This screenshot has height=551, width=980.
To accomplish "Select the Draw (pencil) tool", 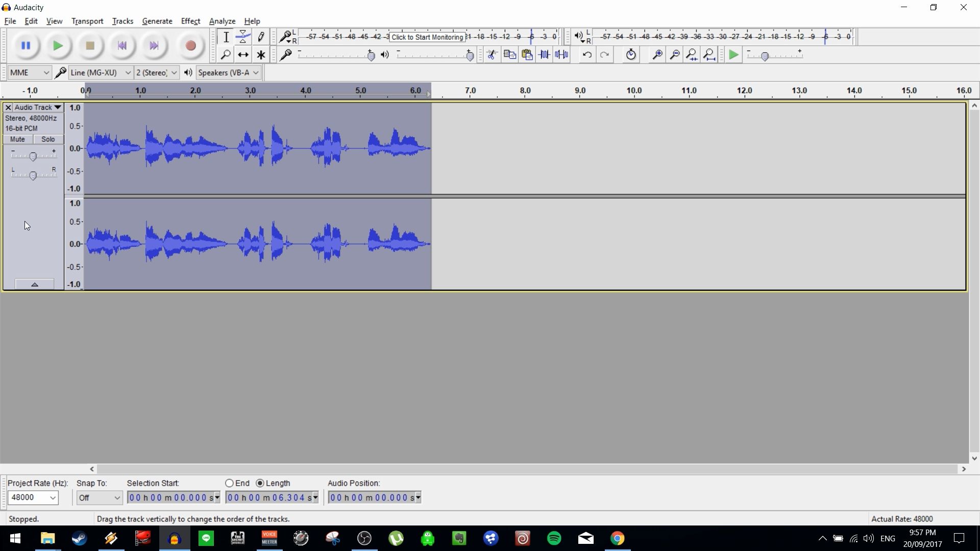I will tap(261, 37).
